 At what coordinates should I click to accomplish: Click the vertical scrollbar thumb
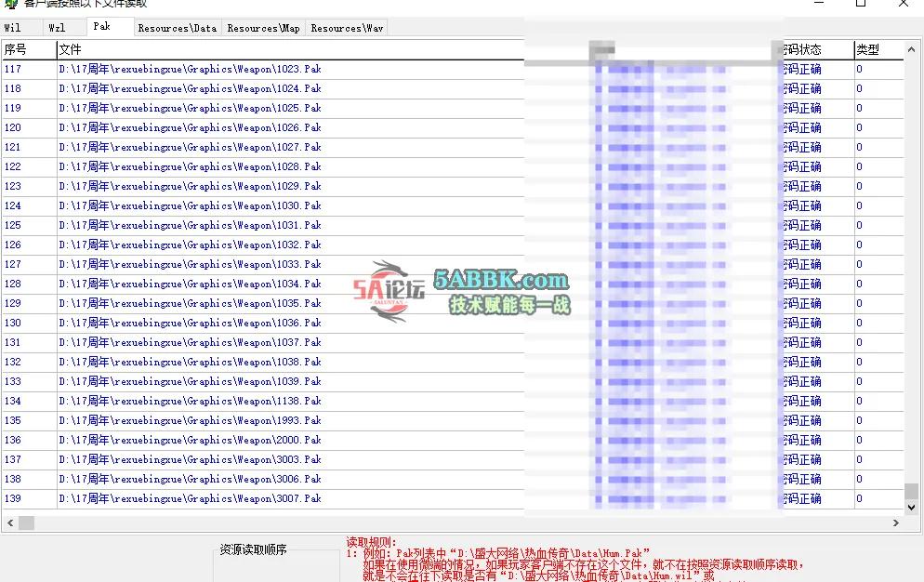[911, 491]
